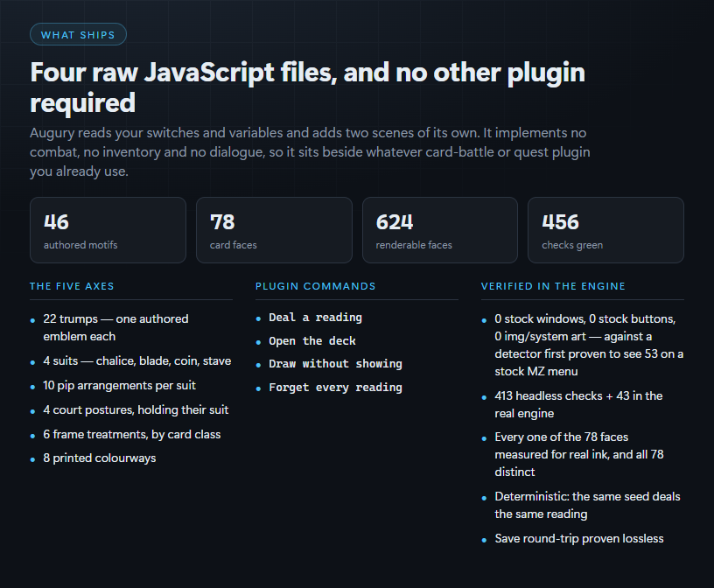Click '10 pip arrangements per suit'
714x588 pixels.
(119, 386)
